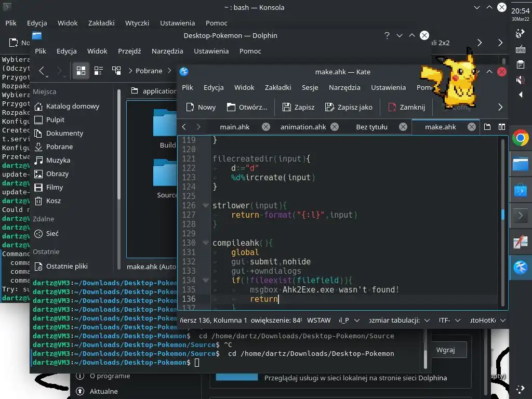532x399 pixels.
Task: Click clipboard icon in system tray
Action: tap(520, 64)
